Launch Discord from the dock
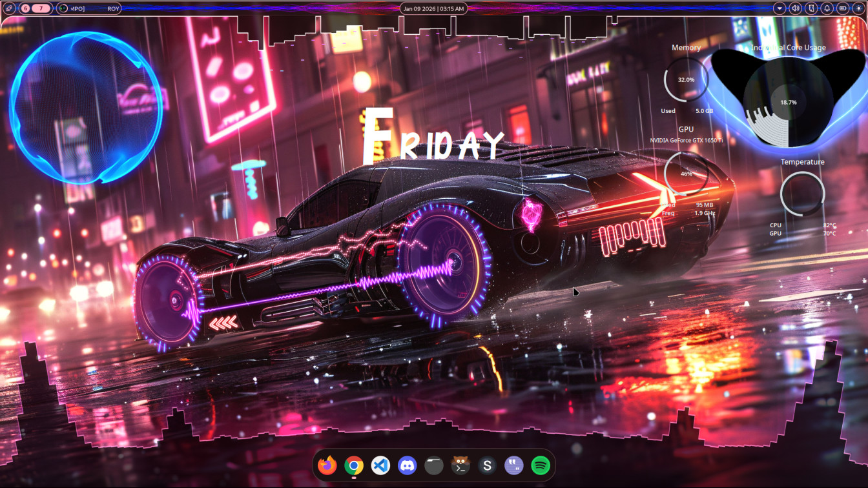The image size is (868, 488). [407, 465]
